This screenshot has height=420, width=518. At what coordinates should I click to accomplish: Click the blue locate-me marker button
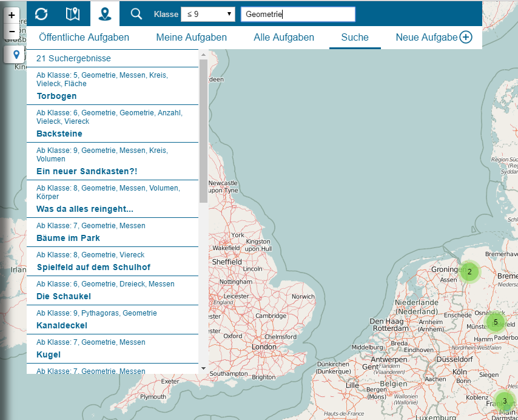click(15, 55)
